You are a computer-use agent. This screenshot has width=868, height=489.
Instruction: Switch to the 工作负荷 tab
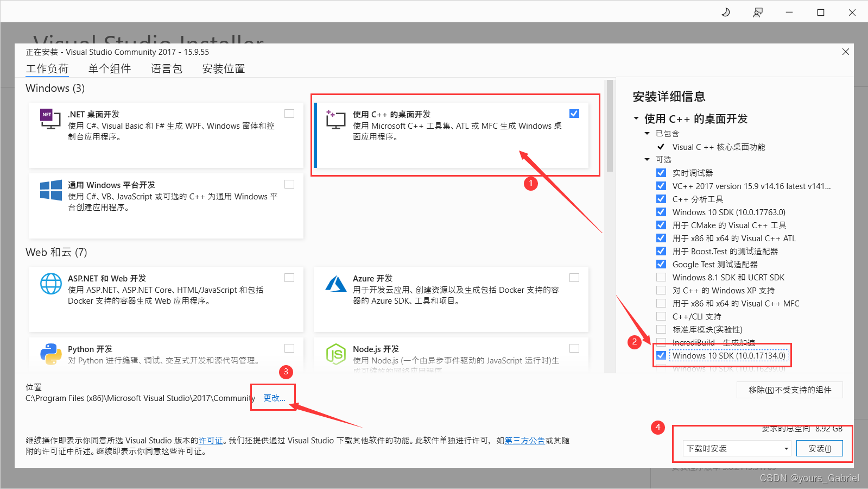47,69
